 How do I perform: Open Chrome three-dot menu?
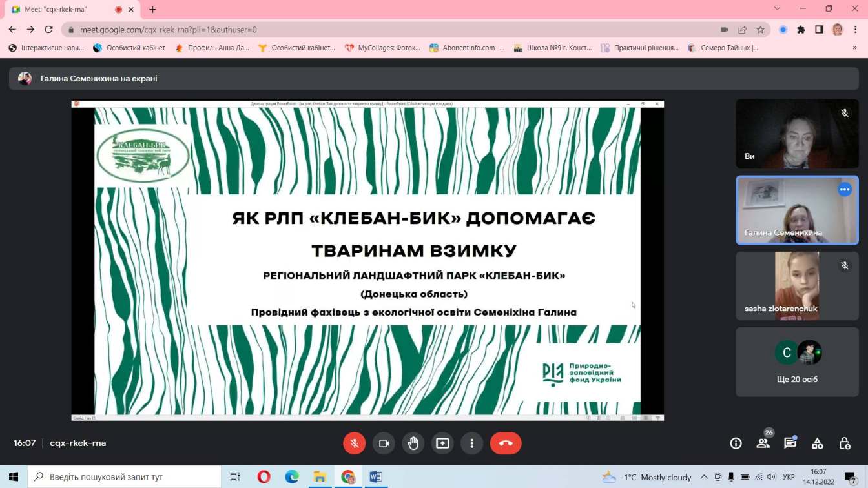click(x=856, y=30)
